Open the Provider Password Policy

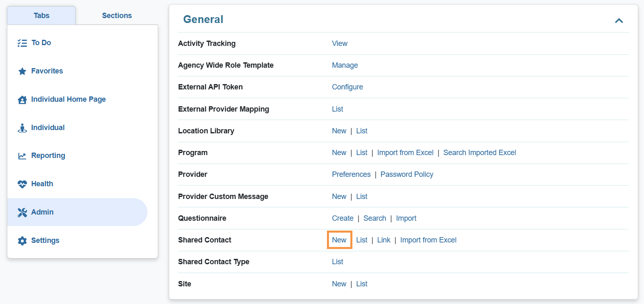click(407, 174)
